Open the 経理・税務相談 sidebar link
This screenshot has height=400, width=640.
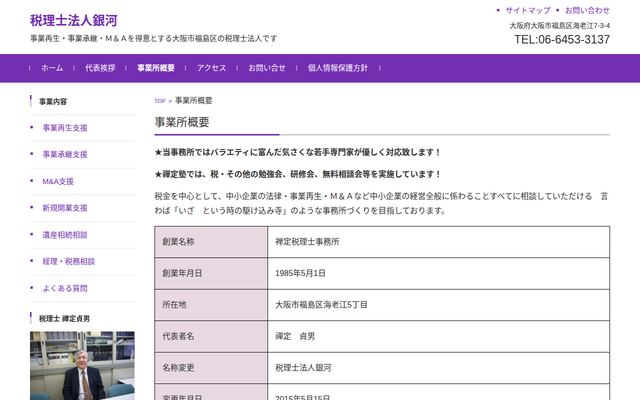click(69, 261)
